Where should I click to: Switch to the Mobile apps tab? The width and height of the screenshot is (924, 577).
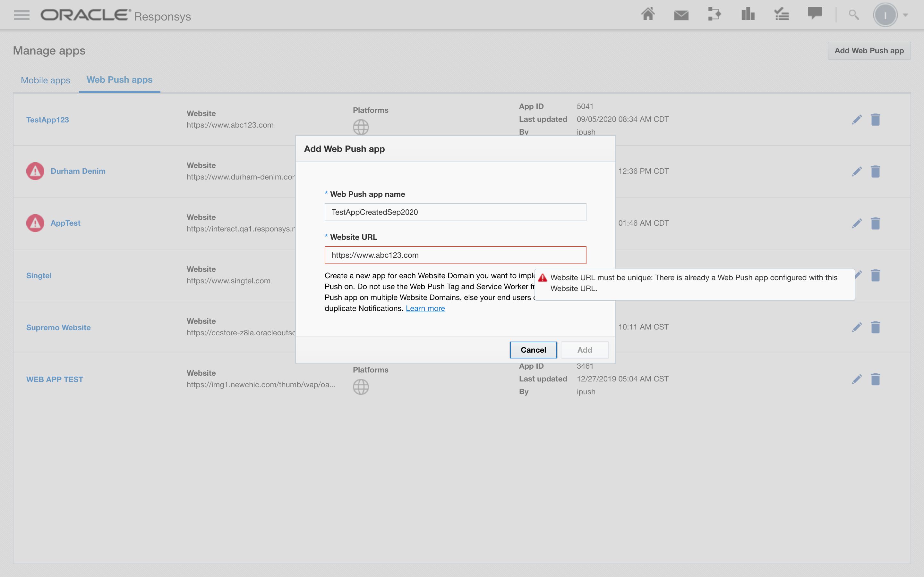[46, 80]
